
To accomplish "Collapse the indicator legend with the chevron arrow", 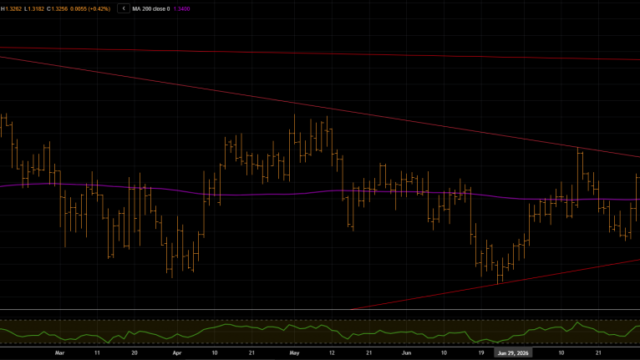I will (123, 8).
